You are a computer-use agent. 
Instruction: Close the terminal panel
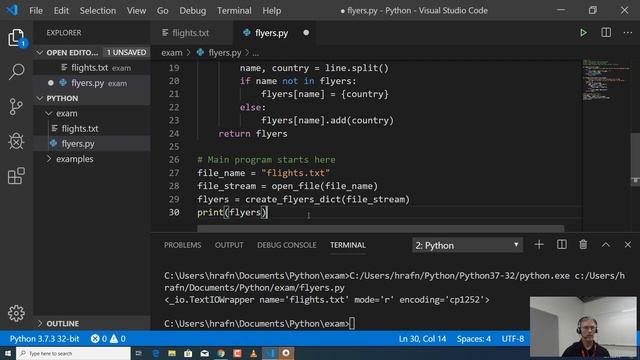tap(628, 244)
